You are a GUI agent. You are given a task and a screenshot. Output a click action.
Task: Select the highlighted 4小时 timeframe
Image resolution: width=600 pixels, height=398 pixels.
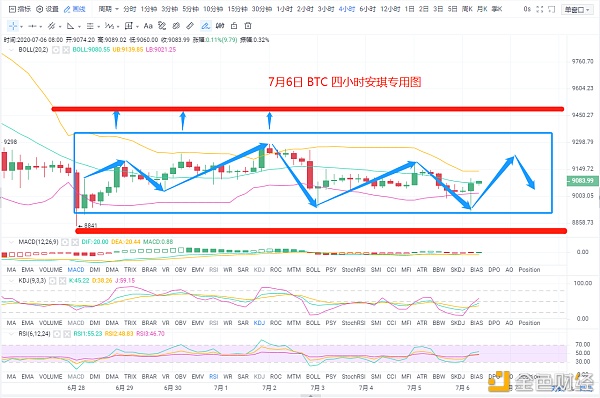pyautogui.click(x=347, y=9)
